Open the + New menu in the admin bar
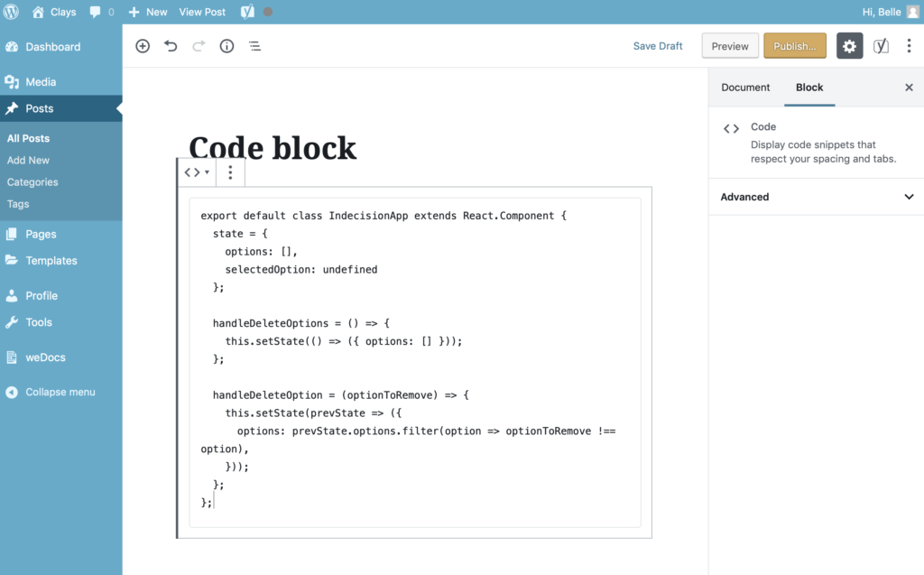The height and width of the screenshot is (575, 924). (147, 12)
